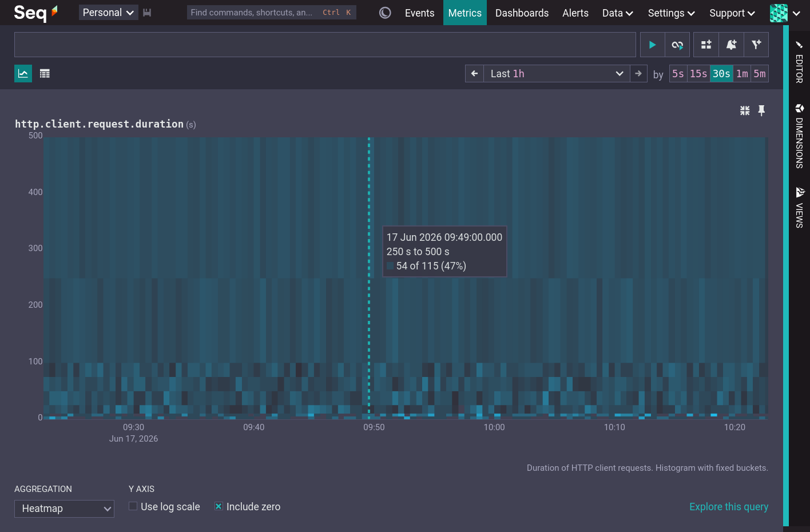
Task: Collapse the chart with shrink icon
Action: [x=745, y=110]
